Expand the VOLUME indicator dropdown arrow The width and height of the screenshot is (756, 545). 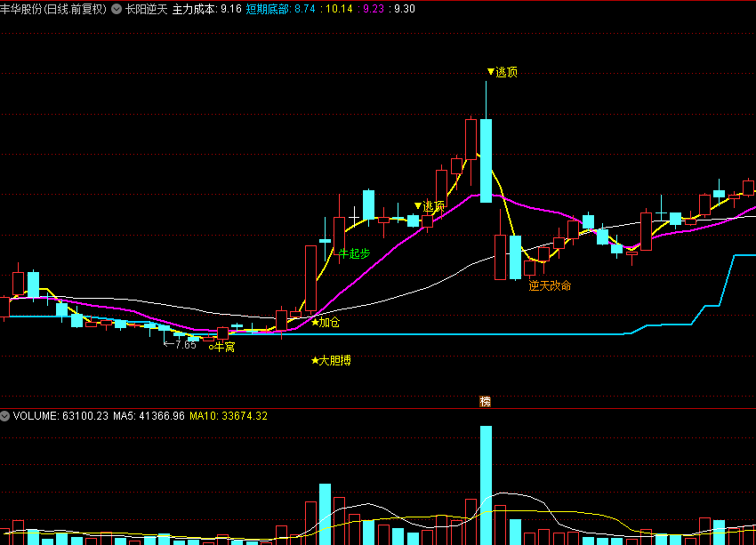(4, 416)
